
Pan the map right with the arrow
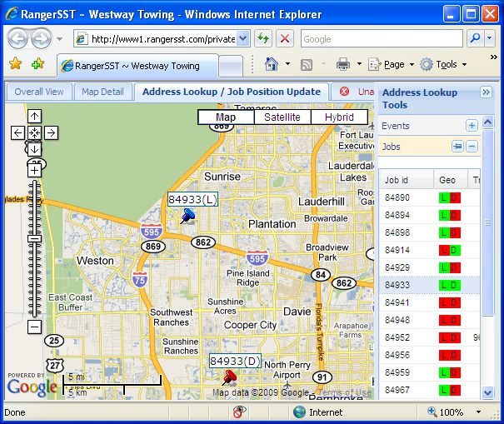(x=51, y=132)
